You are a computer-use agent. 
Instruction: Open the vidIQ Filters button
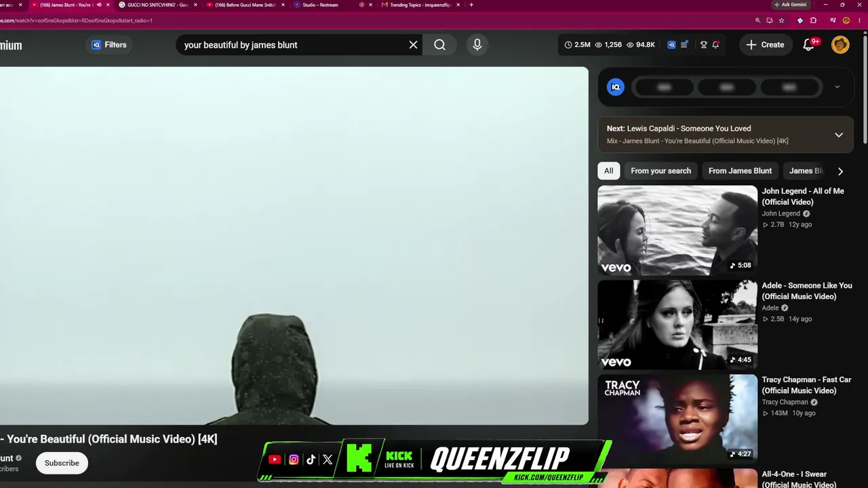109,45
